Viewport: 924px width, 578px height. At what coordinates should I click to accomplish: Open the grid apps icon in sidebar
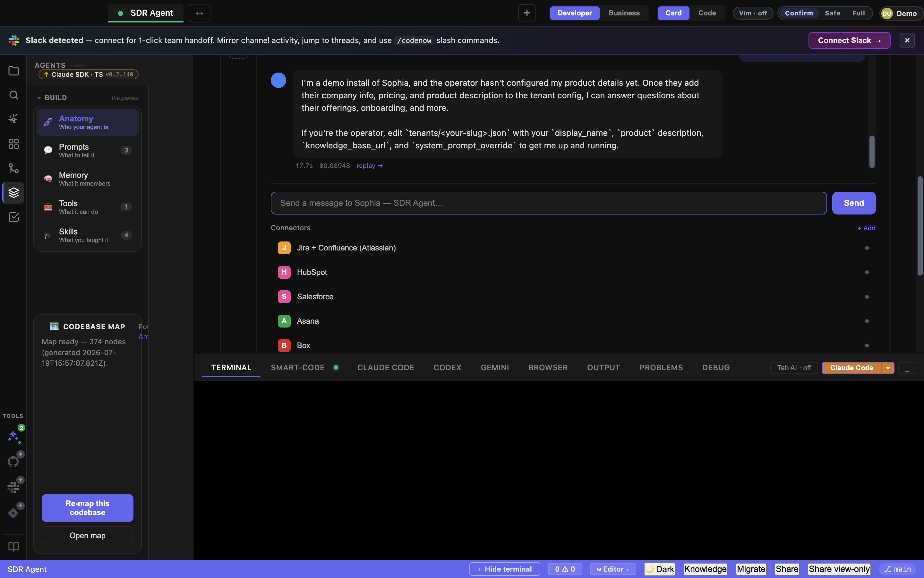coord(14,144)
